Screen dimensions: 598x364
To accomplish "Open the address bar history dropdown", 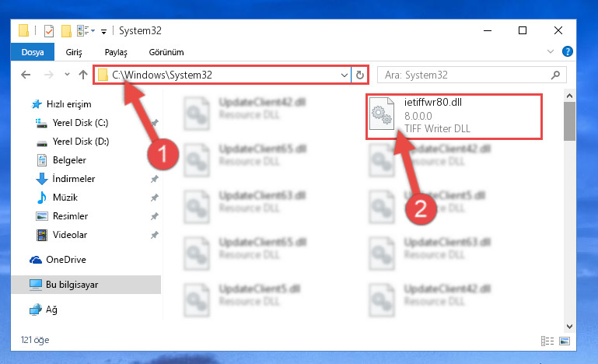I will click(x=344, y=75).
